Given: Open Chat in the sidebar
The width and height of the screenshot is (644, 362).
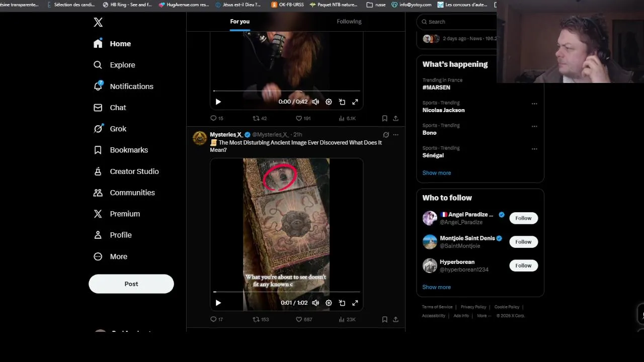Looking at the screenshot, I should pos(110,108).
